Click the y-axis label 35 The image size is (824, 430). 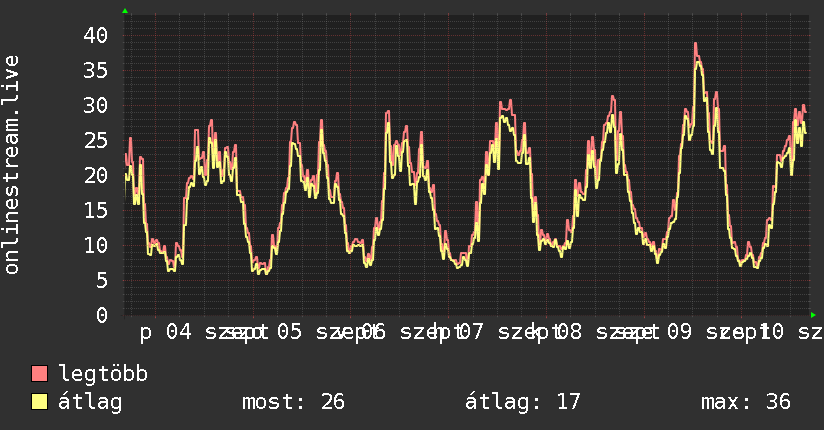(x=96, y=70)
